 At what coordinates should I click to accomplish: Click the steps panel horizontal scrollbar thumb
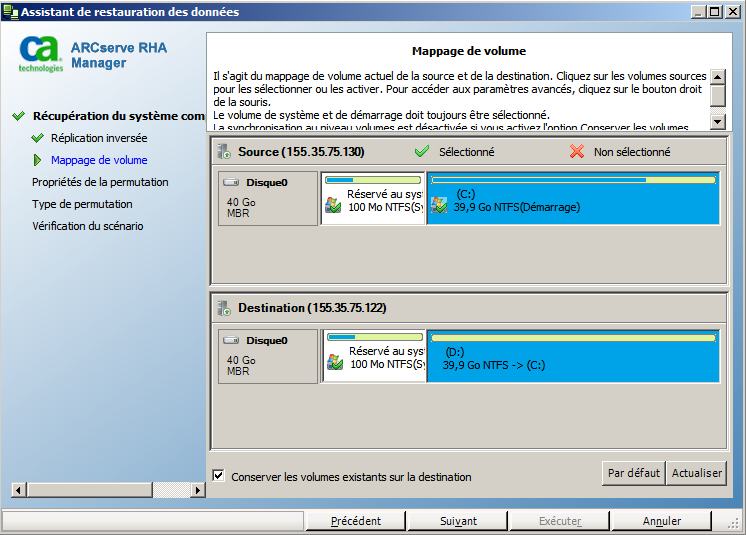pyautogui.click(x=90, y=490)
